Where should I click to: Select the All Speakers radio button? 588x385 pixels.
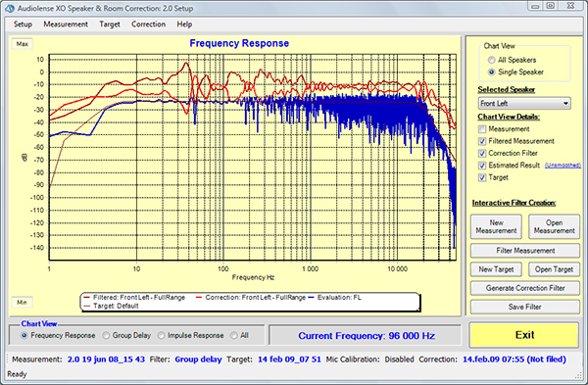coord(491,60)
